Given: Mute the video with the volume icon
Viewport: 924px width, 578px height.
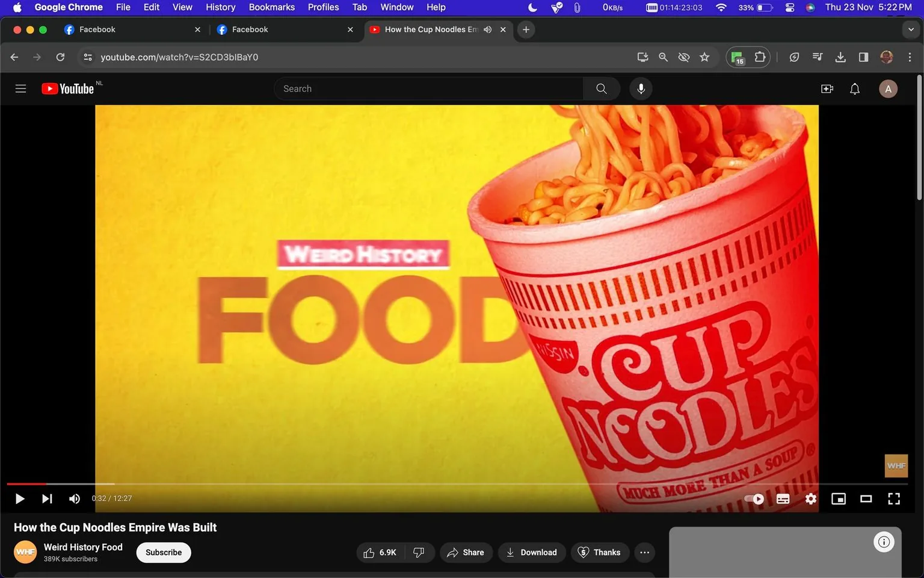Looking at the screenshot, I should point(74,499).
